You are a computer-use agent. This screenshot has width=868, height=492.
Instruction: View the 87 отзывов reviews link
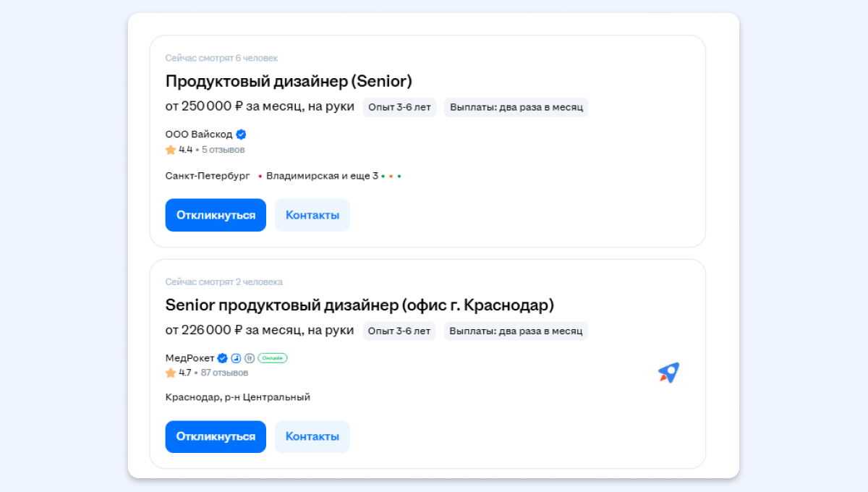pyautogui.click(x=225, y=373)
